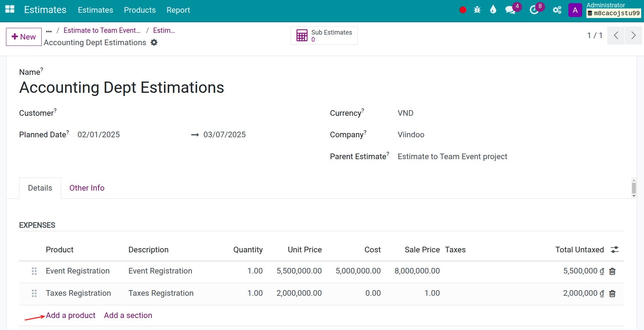
Task: Click the VND currency value
Action: click(x=405, y=113)
